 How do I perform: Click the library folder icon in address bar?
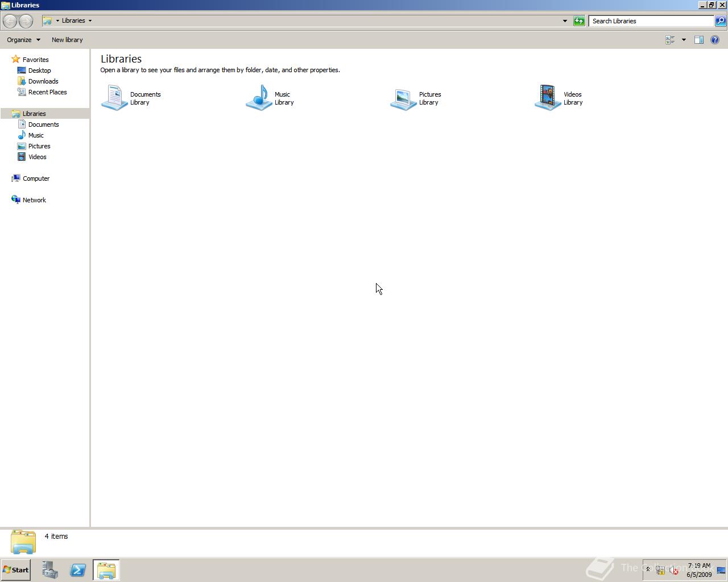[48, 21]
